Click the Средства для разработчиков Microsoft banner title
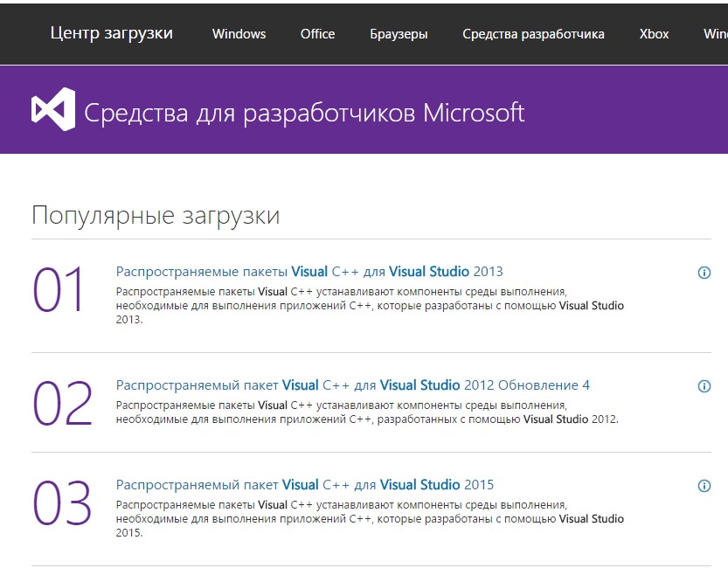728x568 pixels. [x=304, y=113]
